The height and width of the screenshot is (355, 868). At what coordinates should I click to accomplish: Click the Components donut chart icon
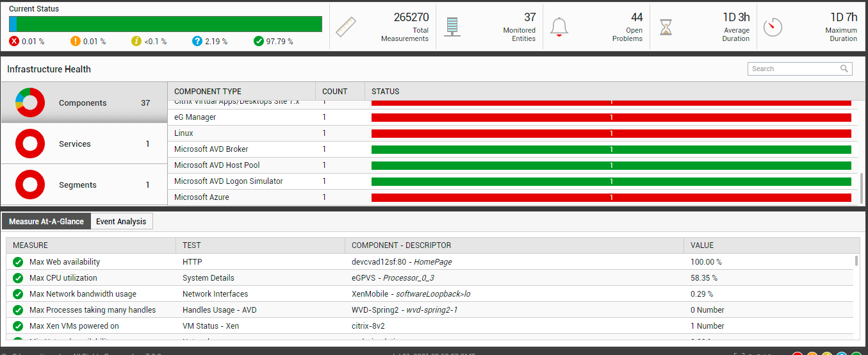(30, 103)
